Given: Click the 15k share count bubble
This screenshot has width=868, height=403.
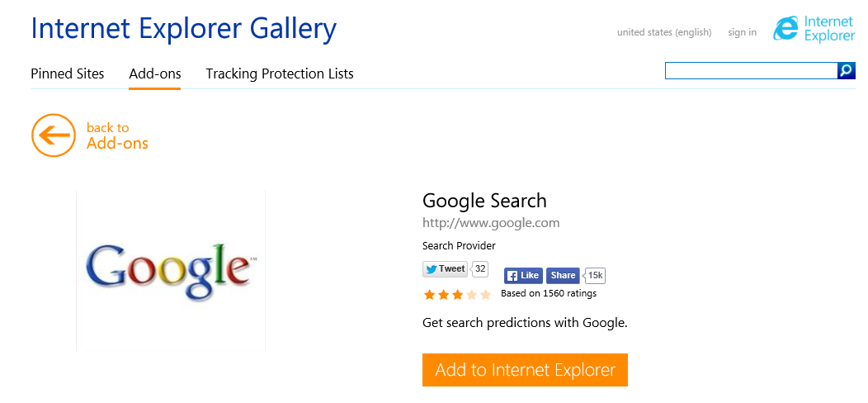Looking at the screenshot, I should (x=595, y=276).
